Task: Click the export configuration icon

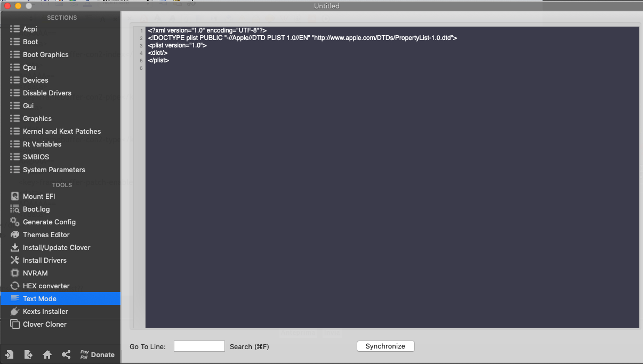Action: pos(28,354)
